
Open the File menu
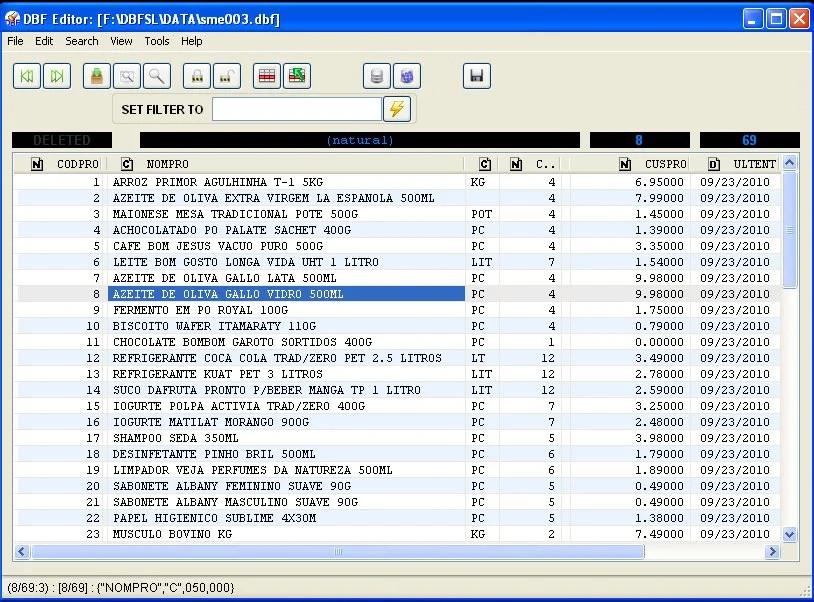(15, 41)
